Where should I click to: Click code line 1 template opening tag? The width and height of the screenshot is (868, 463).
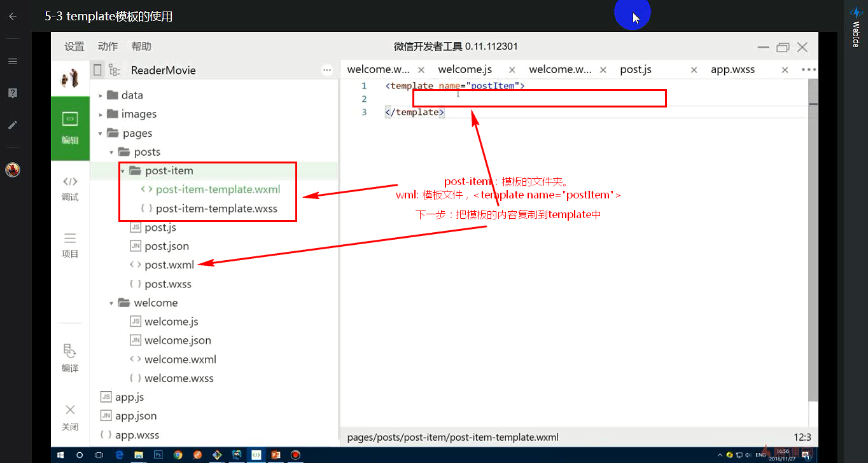tap(455, 86)
